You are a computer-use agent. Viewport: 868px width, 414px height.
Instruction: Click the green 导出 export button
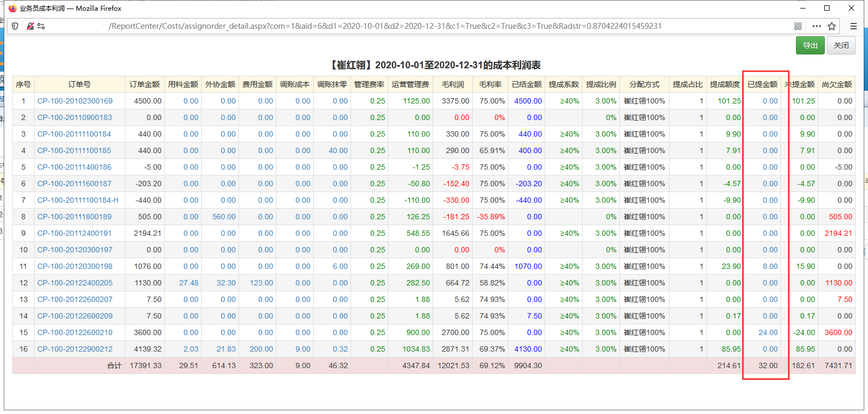point(810,45)
